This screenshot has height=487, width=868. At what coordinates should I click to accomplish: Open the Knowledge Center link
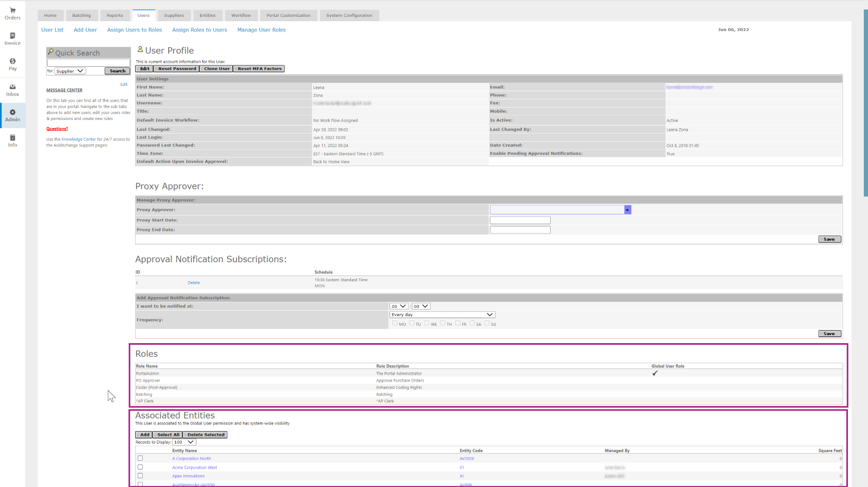[79, 140]
